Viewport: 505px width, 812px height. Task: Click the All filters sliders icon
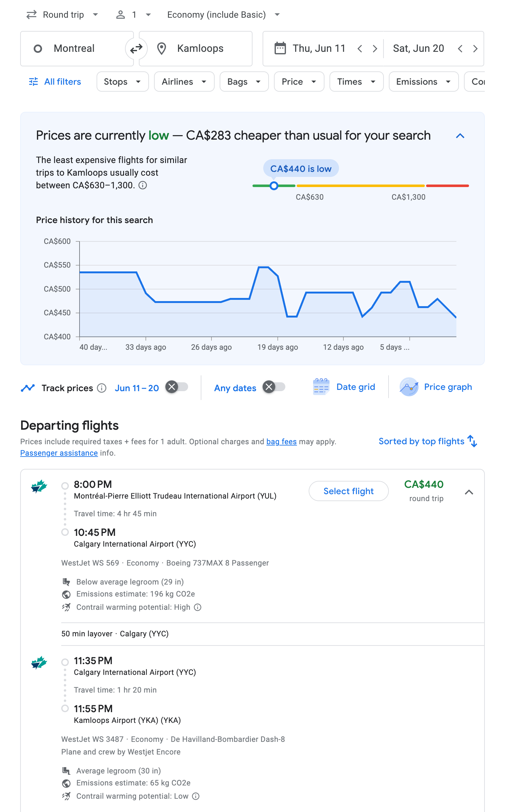(x=33, y=82)
